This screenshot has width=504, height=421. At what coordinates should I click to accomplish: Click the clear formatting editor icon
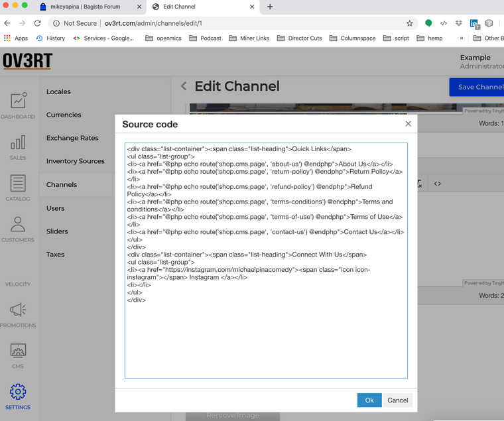(x=420, y=184)
